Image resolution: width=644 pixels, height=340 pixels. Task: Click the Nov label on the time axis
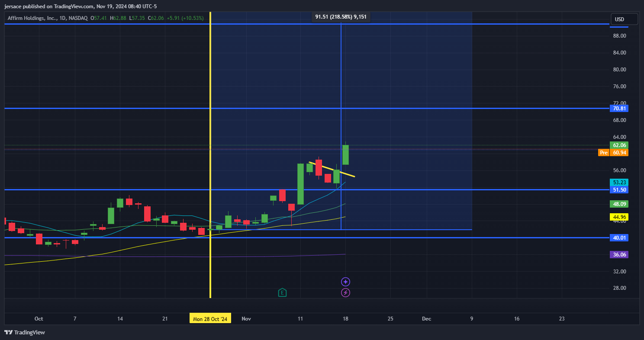pyautogui.click(x=246, y=319)
